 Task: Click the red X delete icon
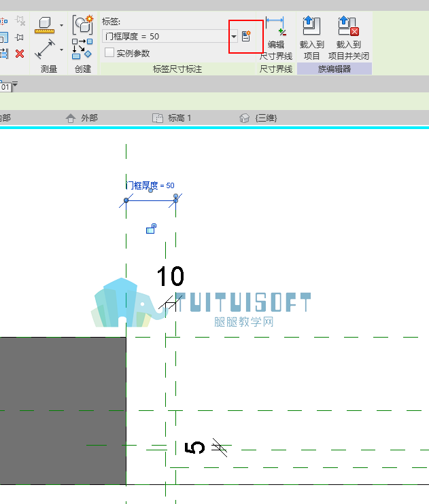click(20, 54)
